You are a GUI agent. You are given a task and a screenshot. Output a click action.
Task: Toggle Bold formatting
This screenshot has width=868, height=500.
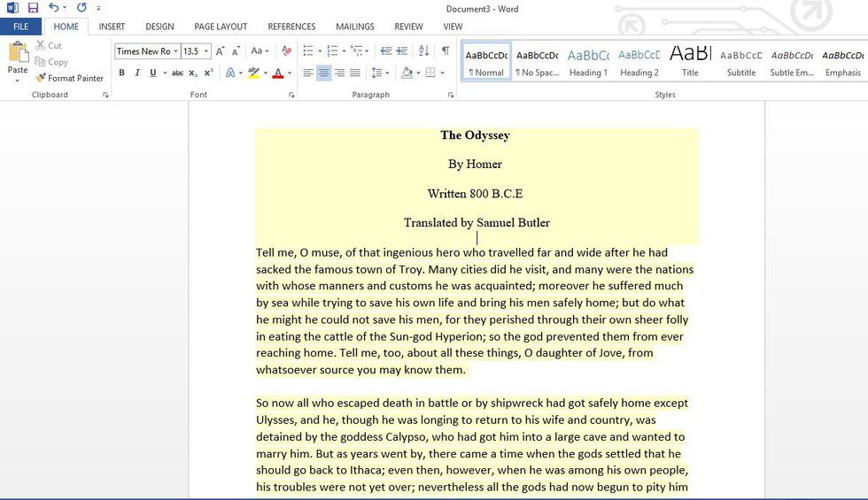tap(121, 73)
